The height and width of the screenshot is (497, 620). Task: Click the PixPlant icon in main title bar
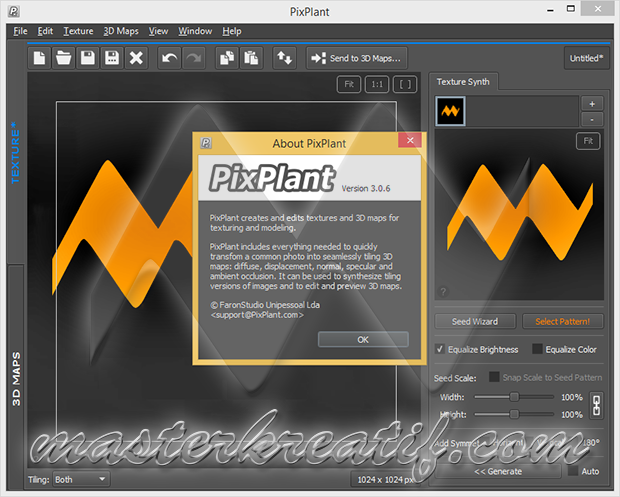[x=13, y=11]
